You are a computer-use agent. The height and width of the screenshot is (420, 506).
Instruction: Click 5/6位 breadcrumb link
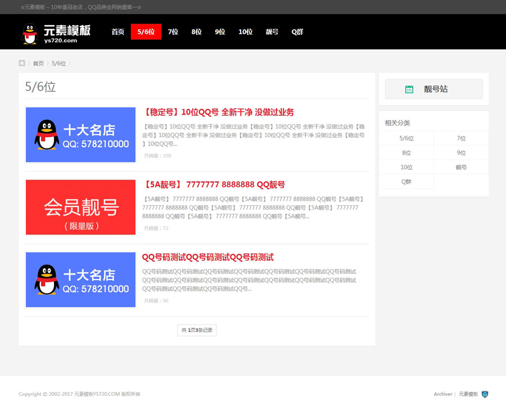(x=58, y=64)
